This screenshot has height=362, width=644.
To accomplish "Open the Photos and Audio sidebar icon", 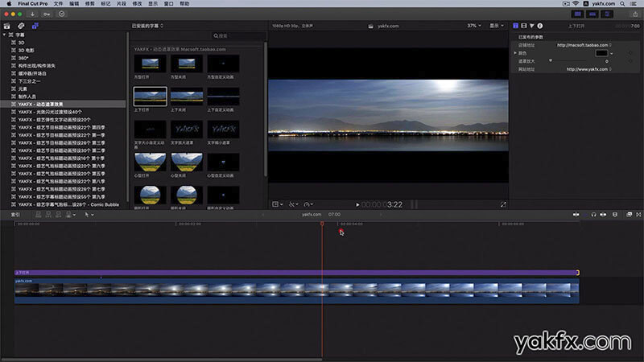I will pos(21,26).
